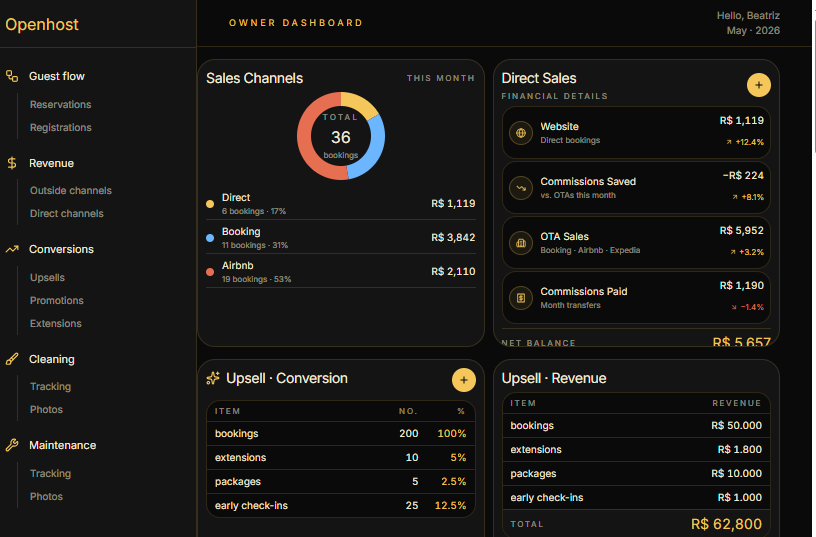Open Tracking under Cleaning
816x537 pixels.
point(50,387)
